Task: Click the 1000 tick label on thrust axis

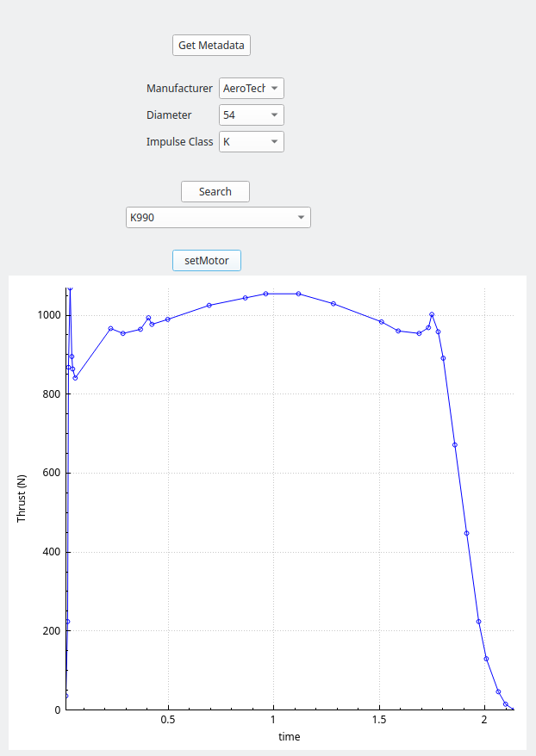Action: [47, 315]
